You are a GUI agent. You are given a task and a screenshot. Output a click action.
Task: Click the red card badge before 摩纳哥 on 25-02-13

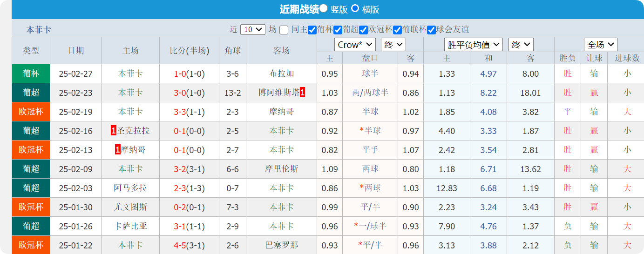click(117, 150)
